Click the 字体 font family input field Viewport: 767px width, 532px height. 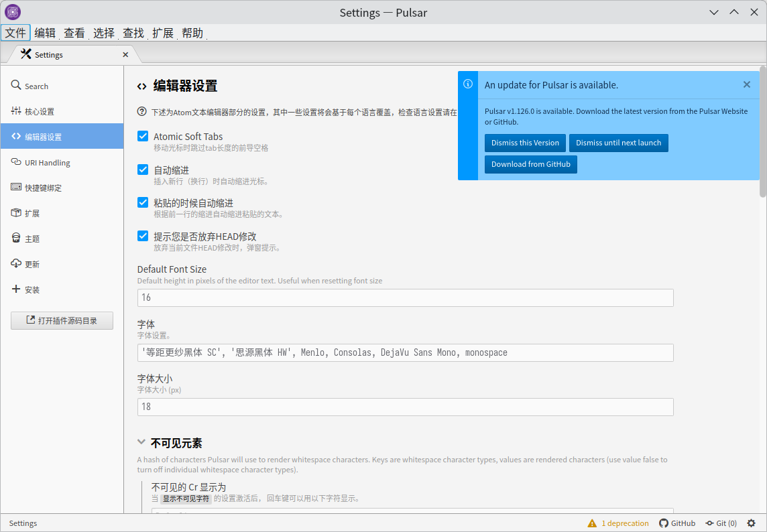click(405, 352)
